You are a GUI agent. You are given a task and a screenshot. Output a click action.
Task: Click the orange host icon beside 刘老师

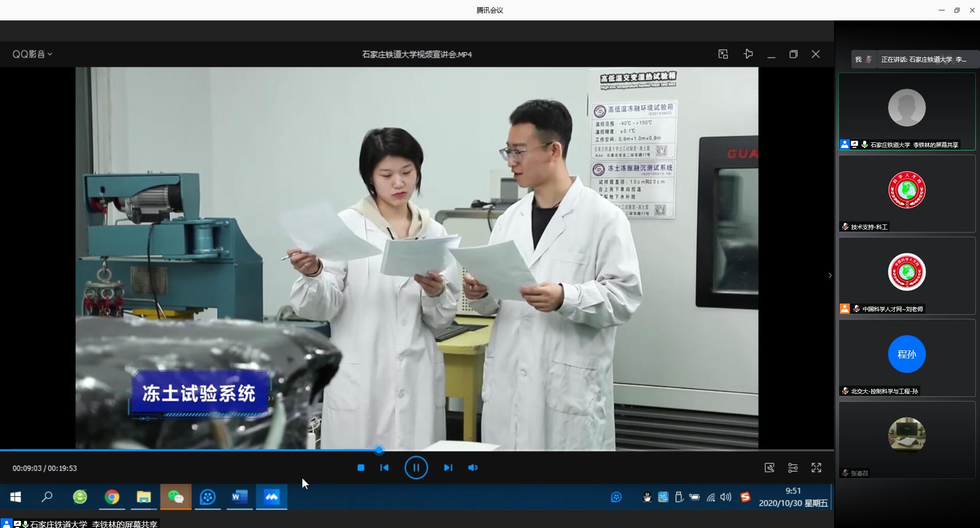(x=844, y=309)
